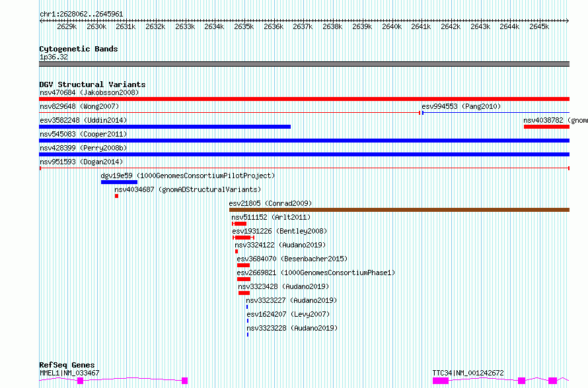Click the DGV Structural Variants track title
588x388 pixels.
92,84
